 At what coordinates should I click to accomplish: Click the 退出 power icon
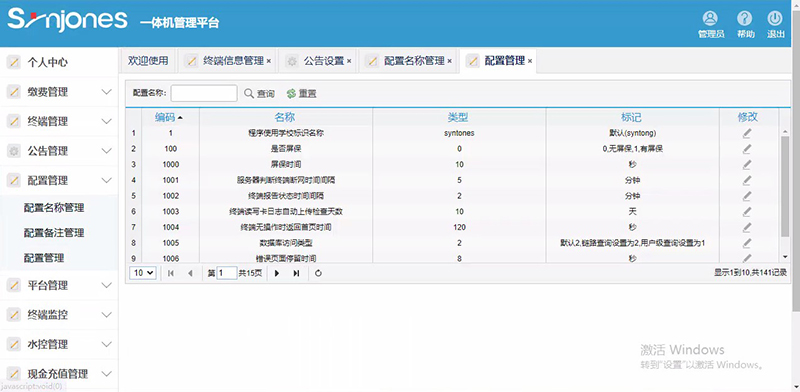pyautogui.click(x=775, y=18)
